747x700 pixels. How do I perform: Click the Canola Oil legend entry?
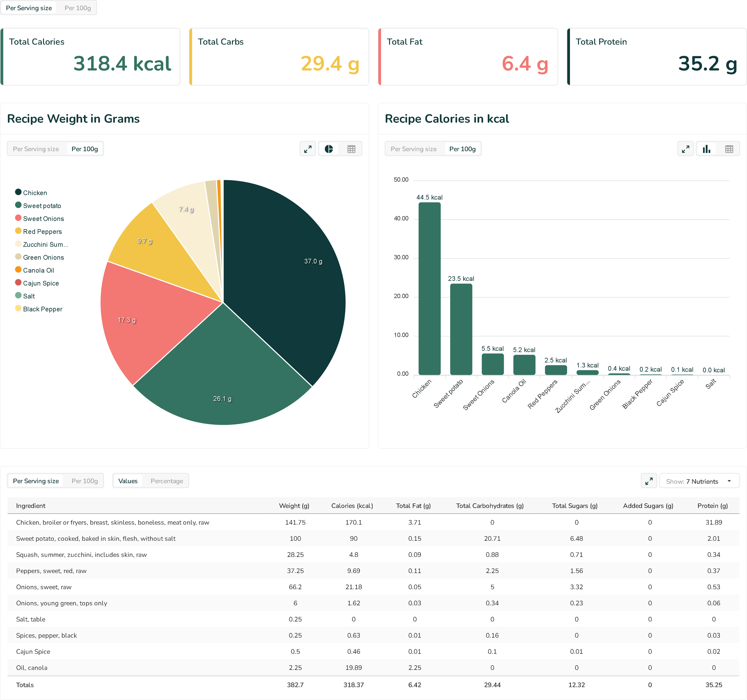point(38,270)
